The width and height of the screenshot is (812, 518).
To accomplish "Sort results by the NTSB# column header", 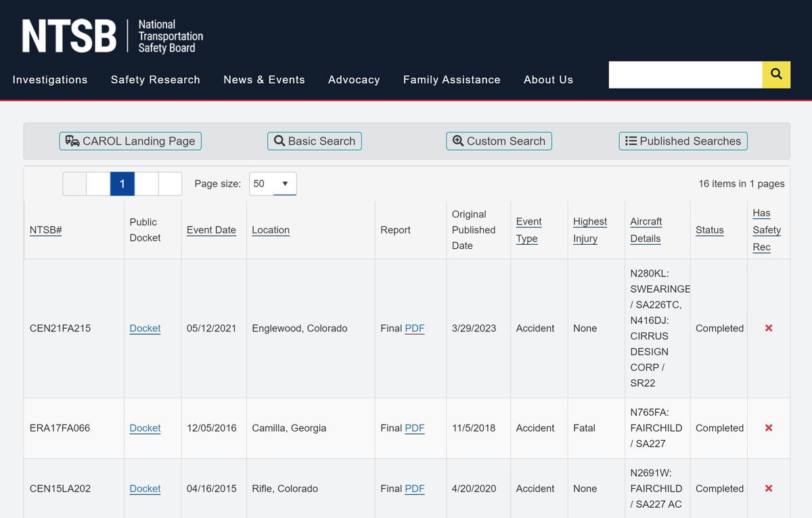I will (x=46, y=230).
